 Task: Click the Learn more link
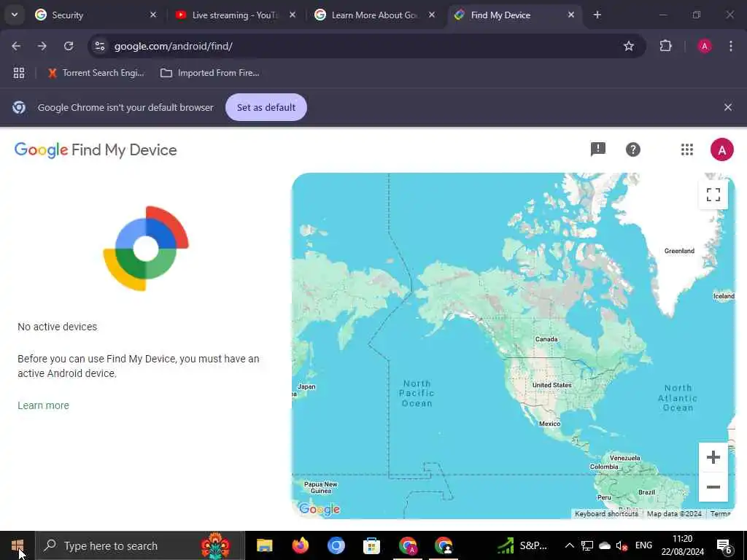[x=43, y=405]
